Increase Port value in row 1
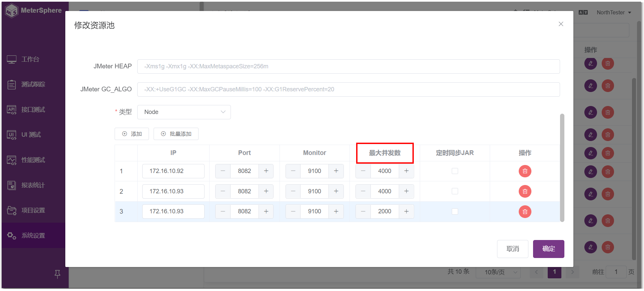The image size is (644, 291). pyautogui.click(x=266, y=171)
